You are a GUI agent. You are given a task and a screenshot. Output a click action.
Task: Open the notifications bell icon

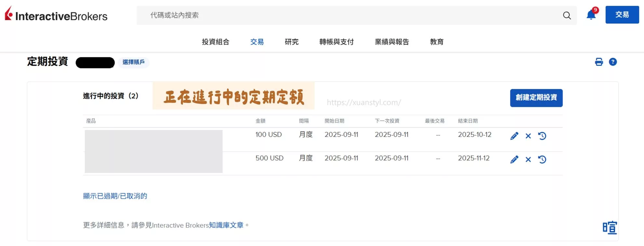click(x=591, y=15)
